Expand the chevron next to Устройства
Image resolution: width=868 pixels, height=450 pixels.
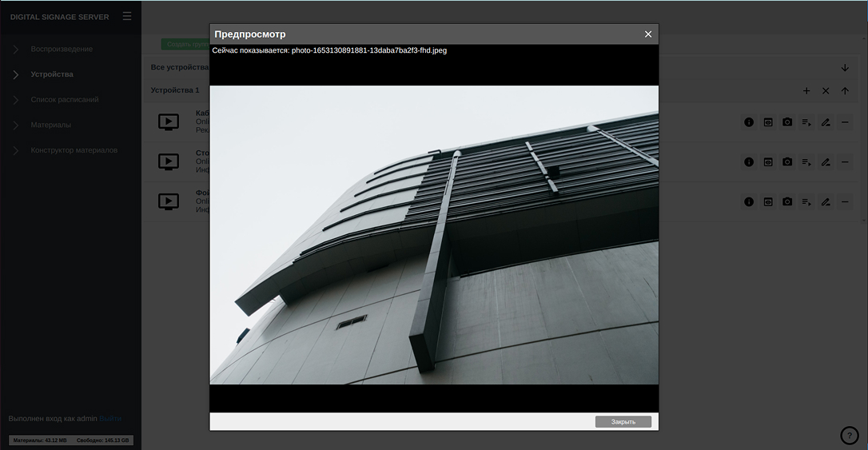coord(15,74)
